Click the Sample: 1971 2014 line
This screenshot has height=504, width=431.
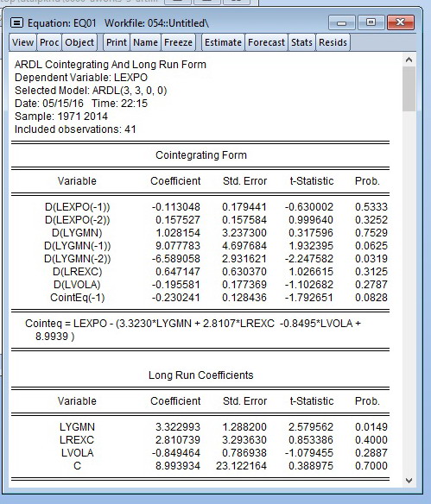(61, 116)
